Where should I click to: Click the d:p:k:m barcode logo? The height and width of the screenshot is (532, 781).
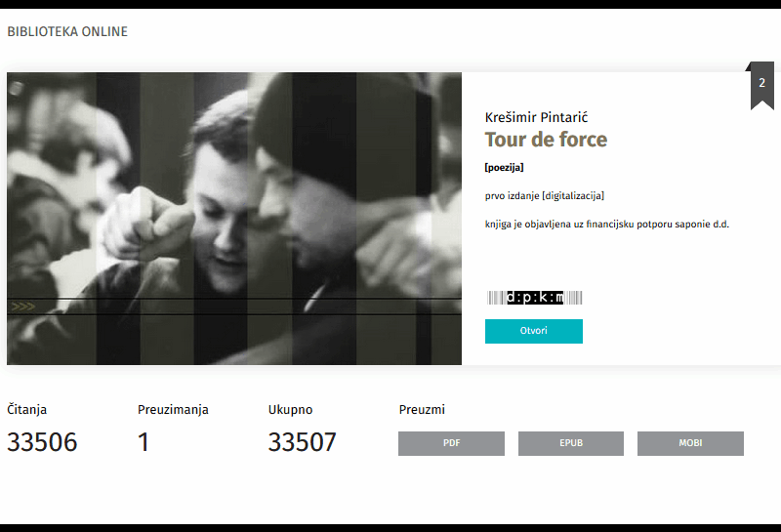534,298
